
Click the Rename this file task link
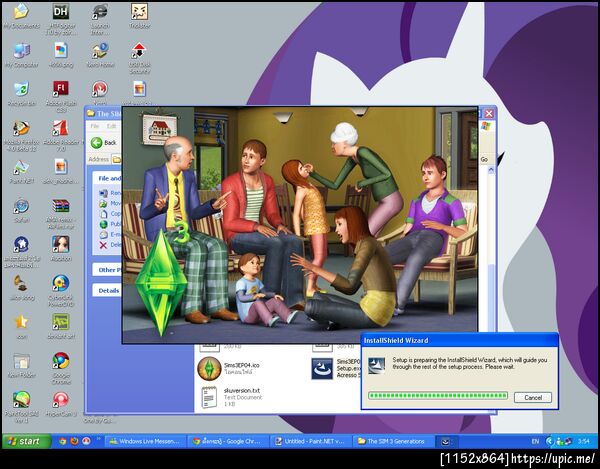[x=110, y=193]
